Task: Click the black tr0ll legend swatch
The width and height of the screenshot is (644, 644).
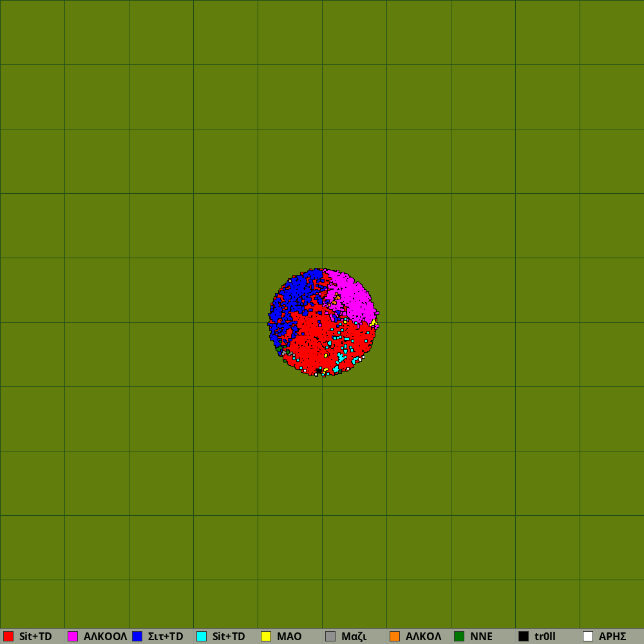Action: tap(524, 636)
